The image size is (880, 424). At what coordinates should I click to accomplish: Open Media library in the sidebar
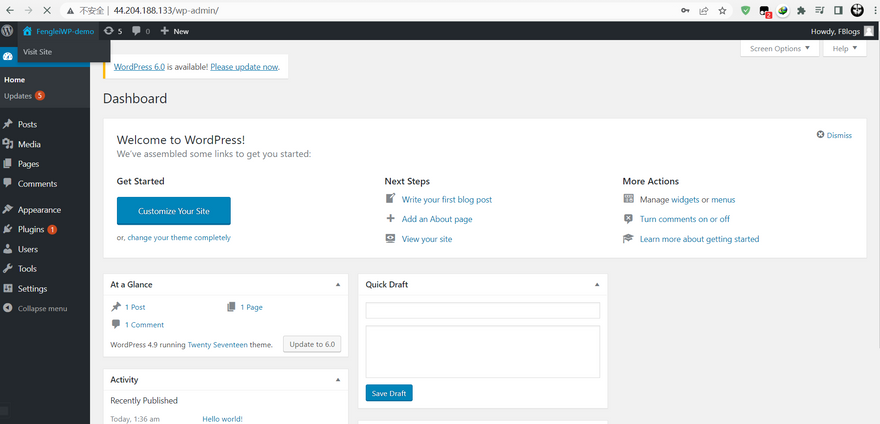pyautogui.click(x=29, y=144)
